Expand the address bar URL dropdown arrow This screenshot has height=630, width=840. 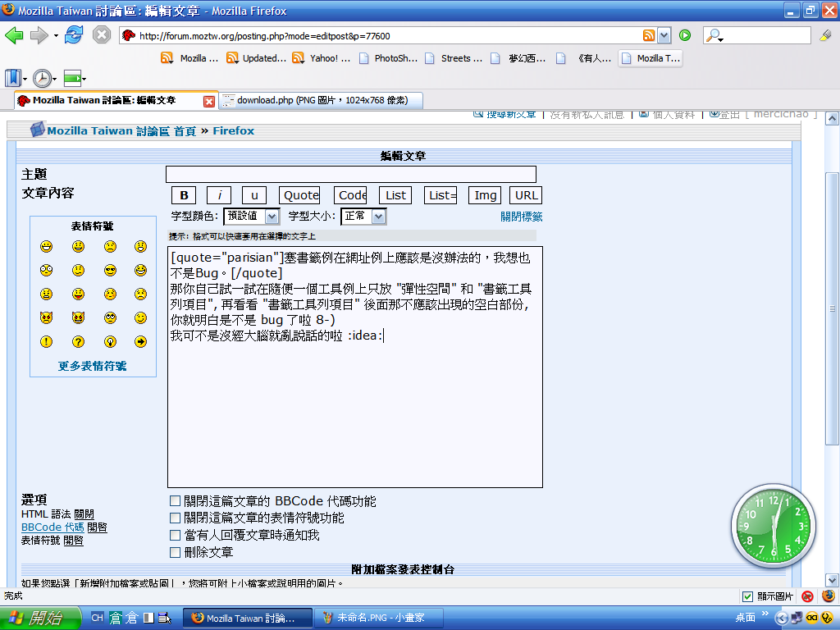pyautogui.click(x=664, y=35)
